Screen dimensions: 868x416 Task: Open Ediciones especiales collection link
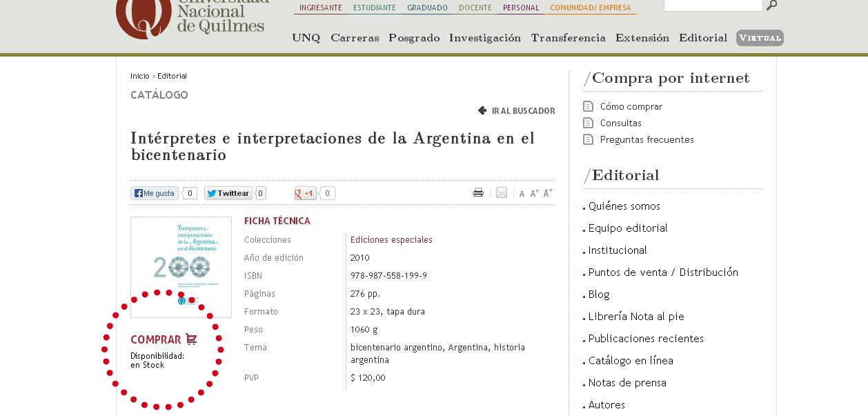click(391, 240)
